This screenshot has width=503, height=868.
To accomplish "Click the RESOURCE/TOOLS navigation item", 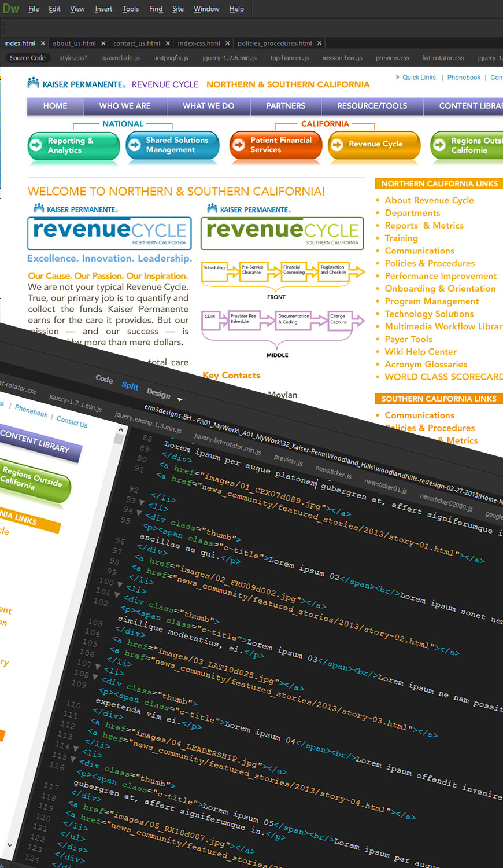I will click(372, 106).
